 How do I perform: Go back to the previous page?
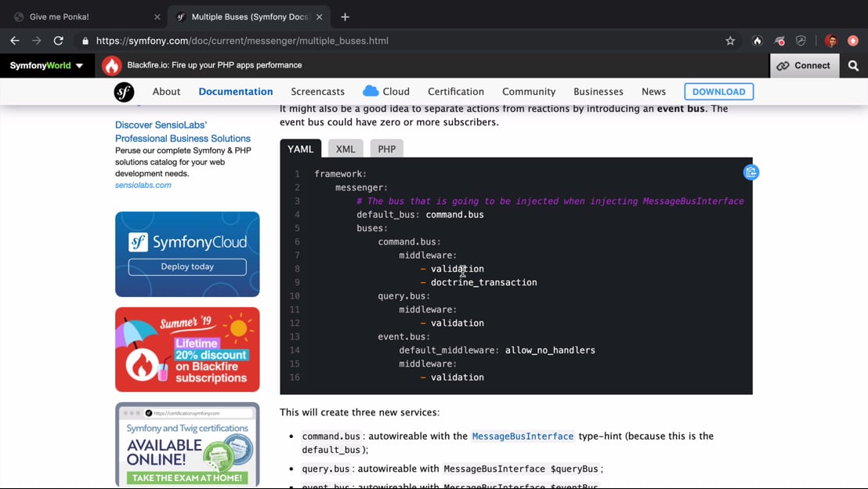[15, 41]
